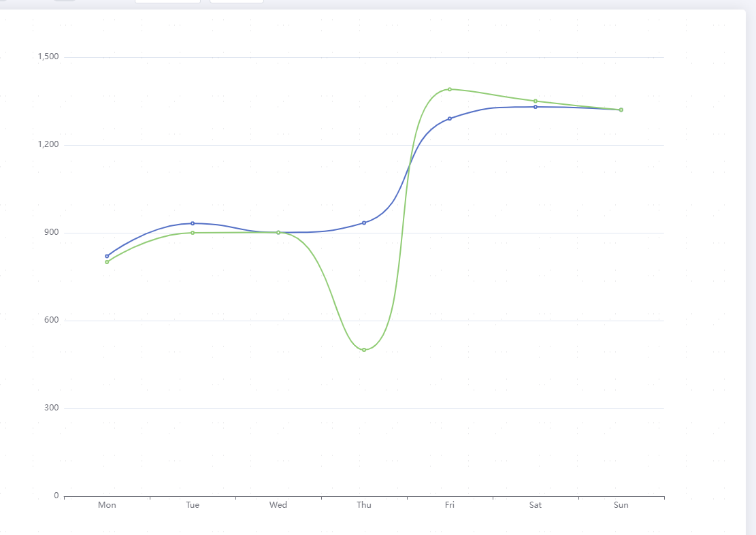Click the blue line's Thursday data point
Image resolution: width=756 pixels, height=535 pixels.
coord(364,223)
